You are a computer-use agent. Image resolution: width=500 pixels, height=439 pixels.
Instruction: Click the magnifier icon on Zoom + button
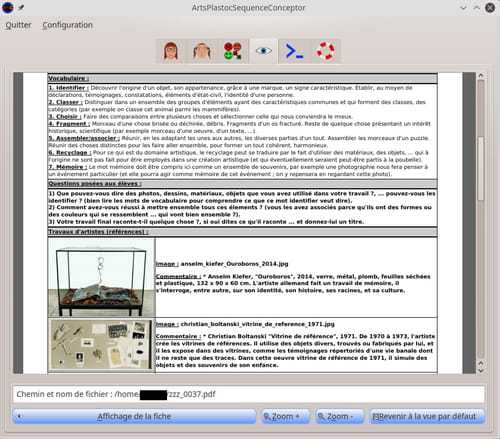pos(267,417)
